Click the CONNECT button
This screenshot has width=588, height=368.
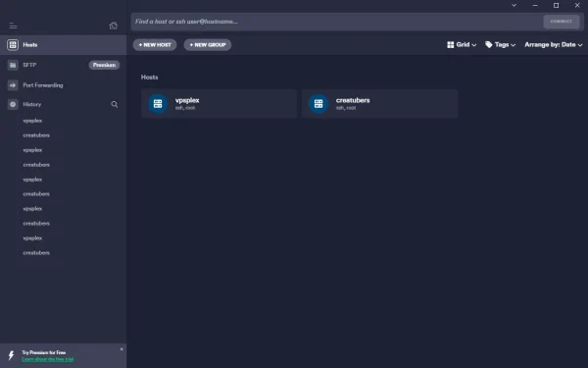[562, 22]
